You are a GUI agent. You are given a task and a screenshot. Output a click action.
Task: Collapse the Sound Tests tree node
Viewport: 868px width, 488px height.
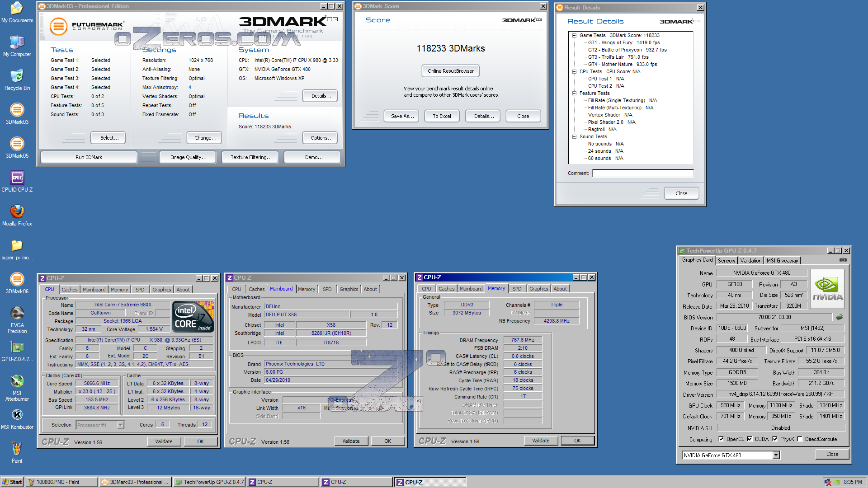(x=574, y=136)
